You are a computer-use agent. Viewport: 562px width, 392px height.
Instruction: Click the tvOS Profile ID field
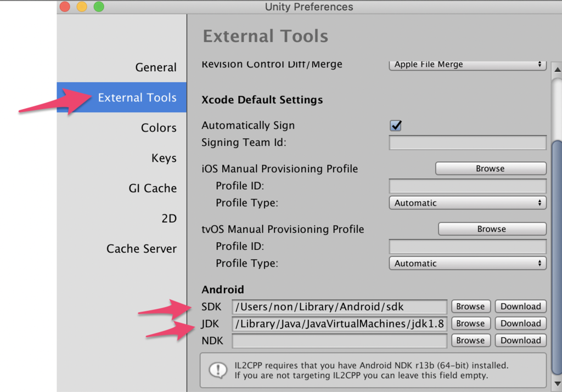click(468, 246)
